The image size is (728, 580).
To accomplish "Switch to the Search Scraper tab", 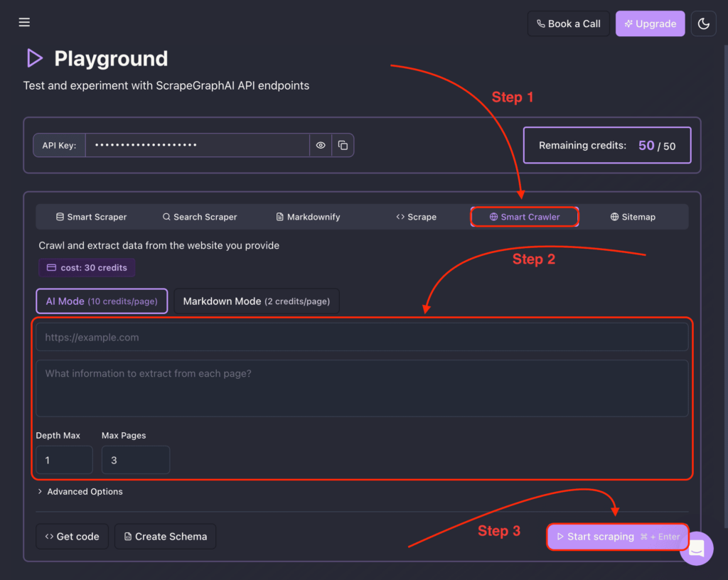I will coord(199,217).
